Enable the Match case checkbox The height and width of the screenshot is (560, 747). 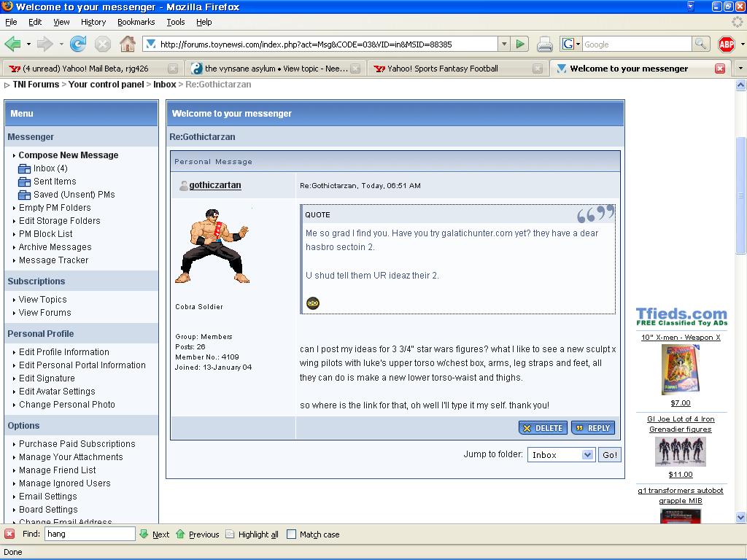[x=292, y=534]
